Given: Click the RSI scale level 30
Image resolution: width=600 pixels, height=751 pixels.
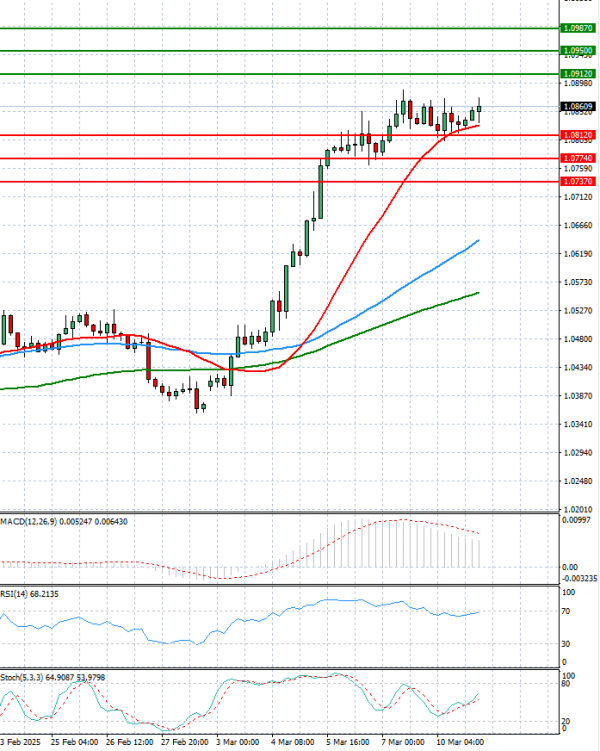Looking at the screenshot, I should click(x=566, y=644).
